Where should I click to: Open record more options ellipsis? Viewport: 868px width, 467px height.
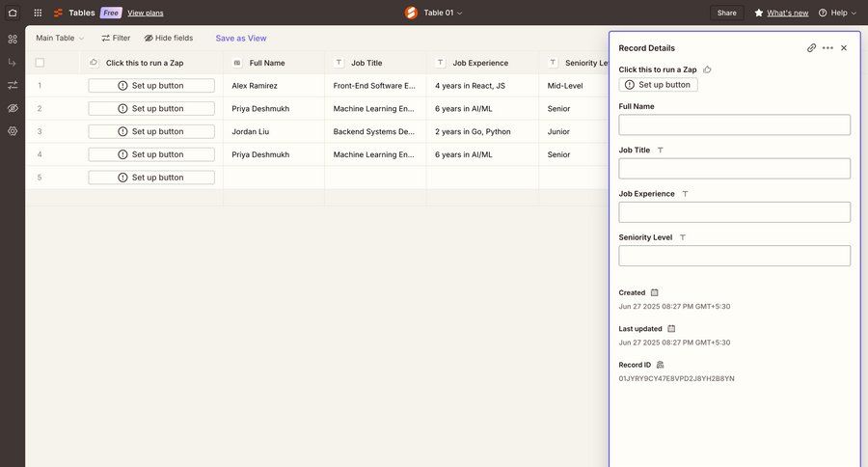click(827, 47)
